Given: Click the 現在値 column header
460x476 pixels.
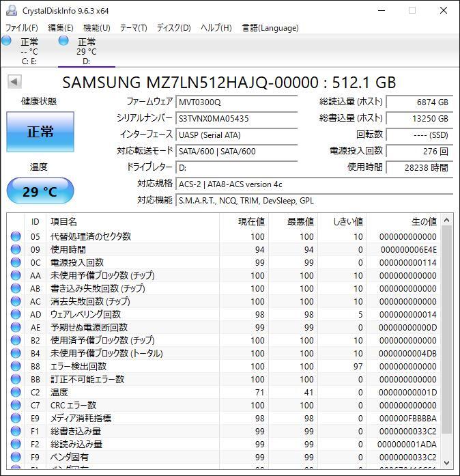Looking at the screenshot, I should (244, 221).
